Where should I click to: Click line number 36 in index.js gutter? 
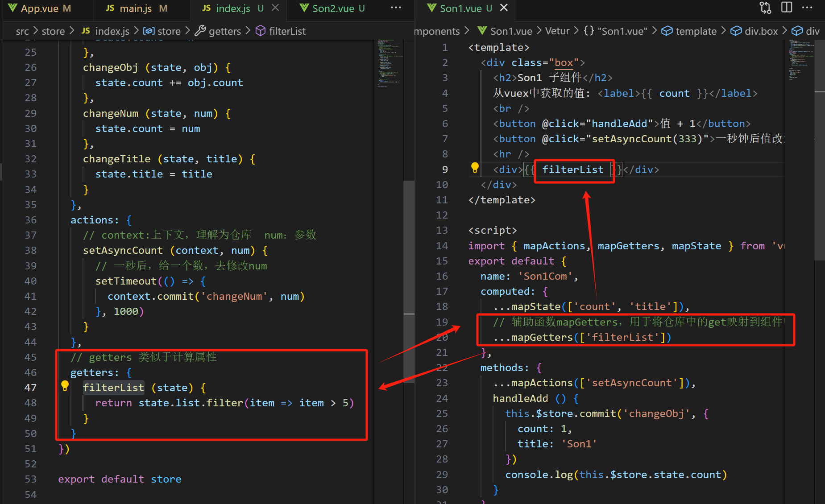[30, 220]
